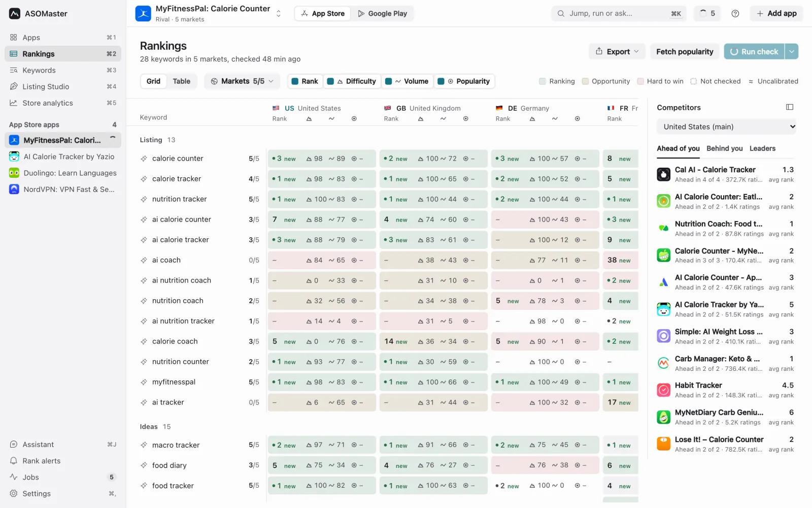
Task: Select the Google Play store tab
Action: click(383, 14)
